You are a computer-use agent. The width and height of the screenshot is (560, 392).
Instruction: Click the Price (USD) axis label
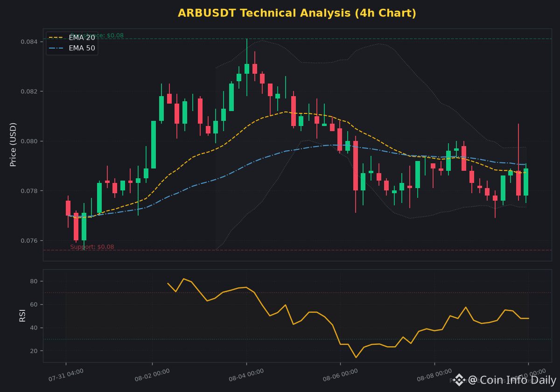(x=14, y=144)
